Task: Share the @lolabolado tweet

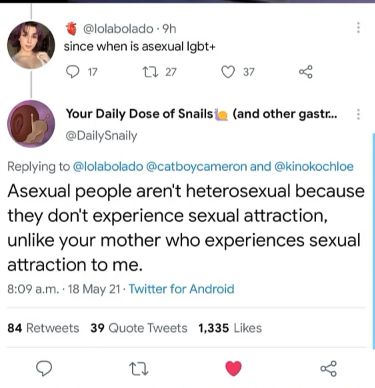Action: coord(306,72)
